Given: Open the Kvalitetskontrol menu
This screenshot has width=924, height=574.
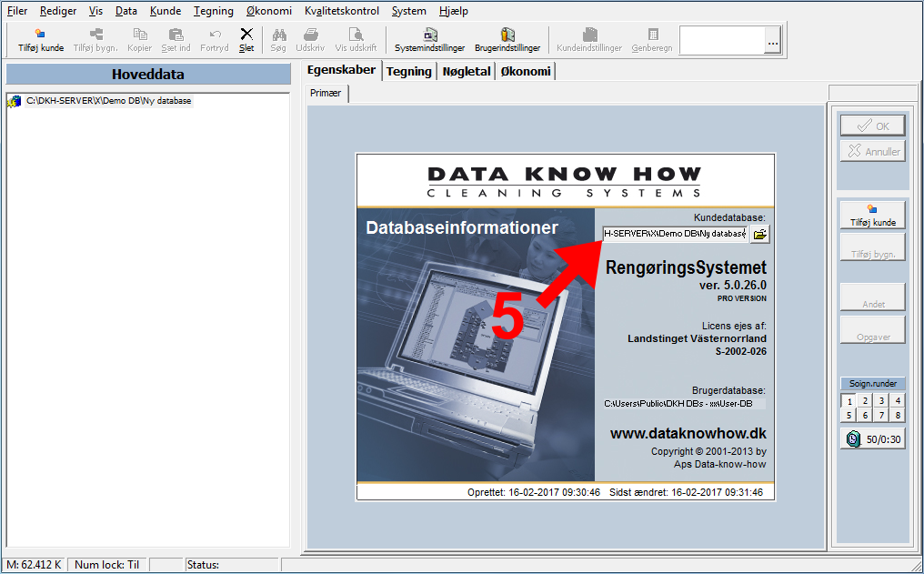Looking at the screenshot, I should pos(342,11).
